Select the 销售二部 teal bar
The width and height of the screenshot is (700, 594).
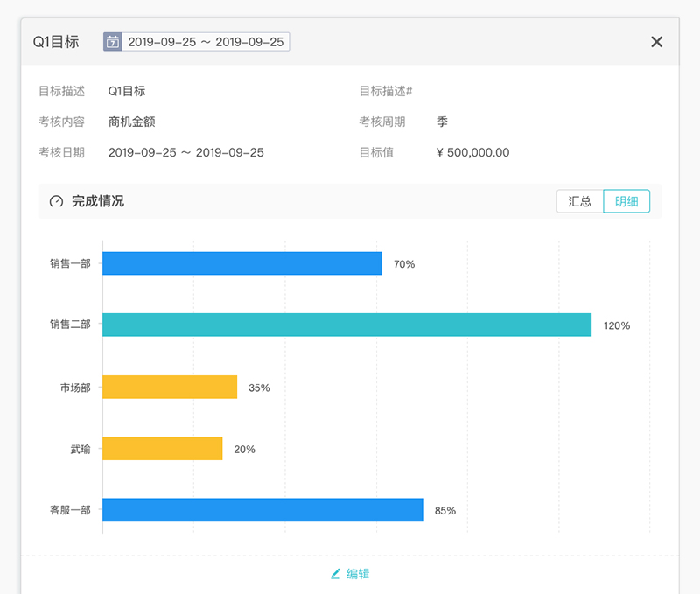click(x=346, y=325)
